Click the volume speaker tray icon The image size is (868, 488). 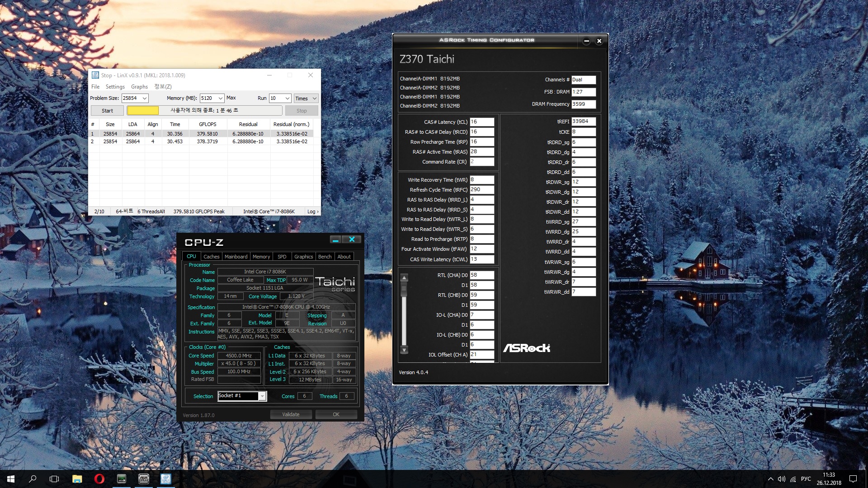coord(781,479)
